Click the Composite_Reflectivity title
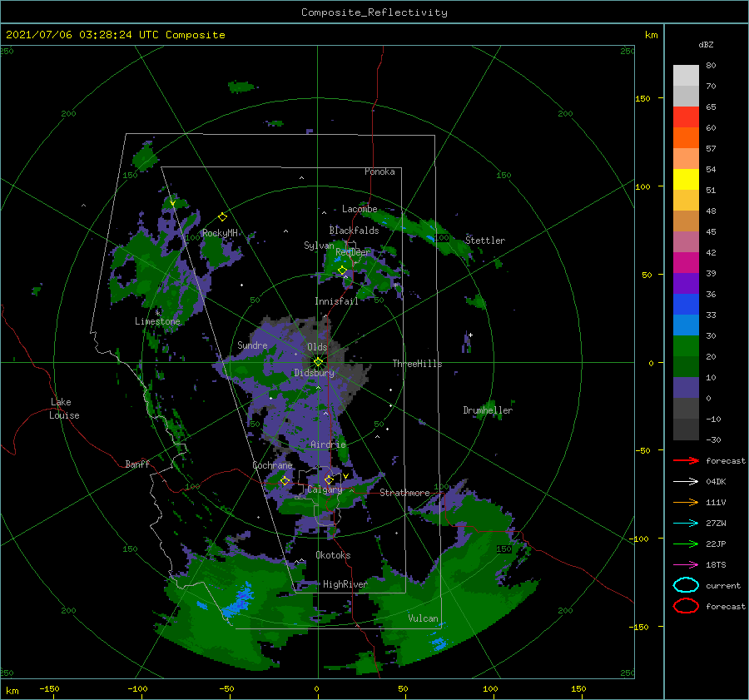 [374, 12]
